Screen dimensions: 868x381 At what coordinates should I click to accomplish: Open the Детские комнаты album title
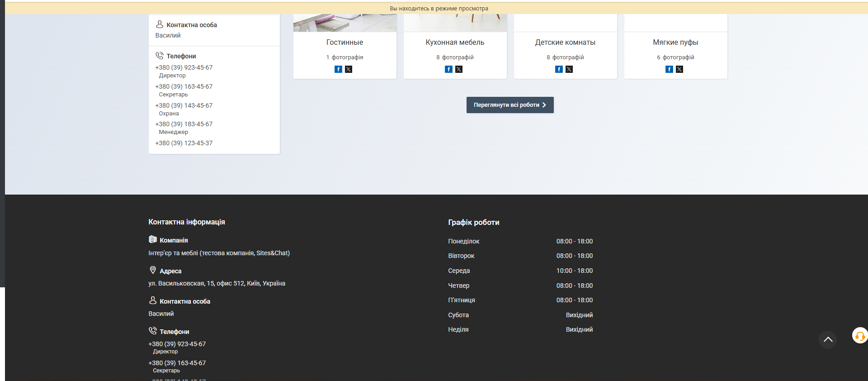[565, 43]
